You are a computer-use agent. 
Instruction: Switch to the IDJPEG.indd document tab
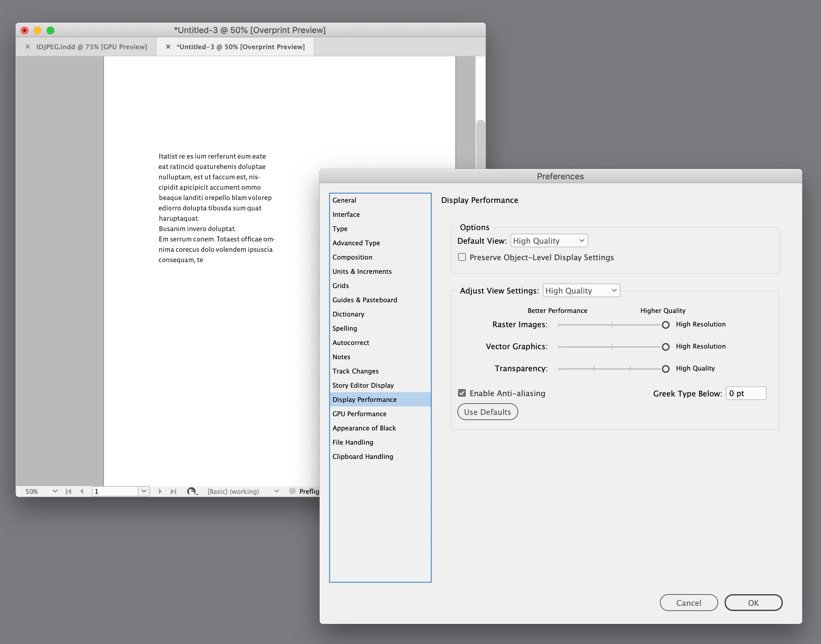click(91, 47)
